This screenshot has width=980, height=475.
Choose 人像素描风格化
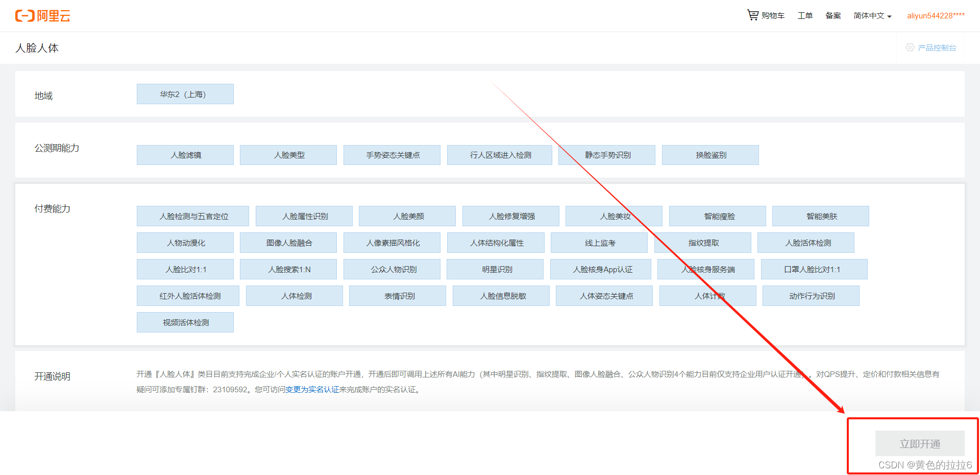[392, 243]
